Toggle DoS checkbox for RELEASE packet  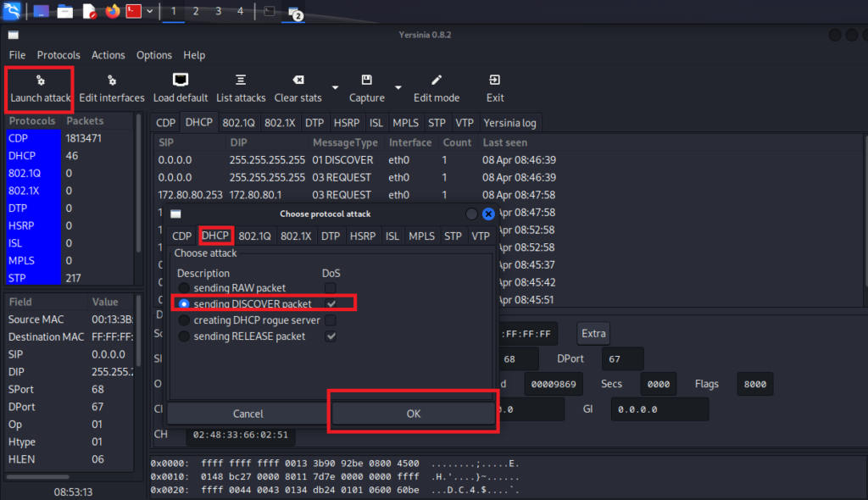pos(331,336)
